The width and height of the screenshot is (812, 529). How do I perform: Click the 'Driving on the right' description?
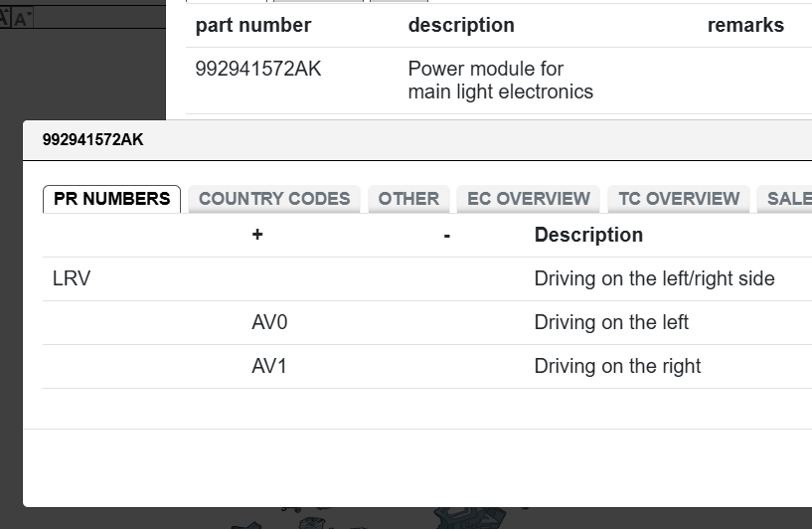[617, 367]
